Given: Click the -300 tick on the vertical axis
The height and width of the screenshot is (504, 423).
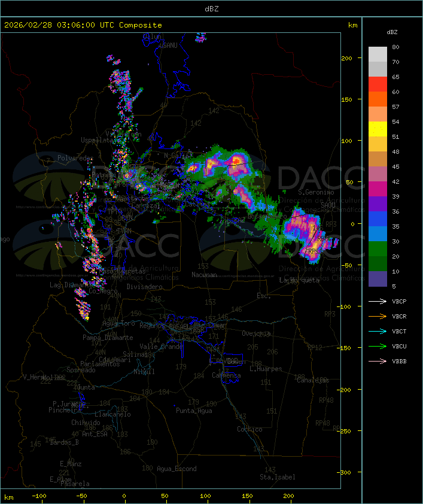Looking at the screenshot, I should (344, 472).
